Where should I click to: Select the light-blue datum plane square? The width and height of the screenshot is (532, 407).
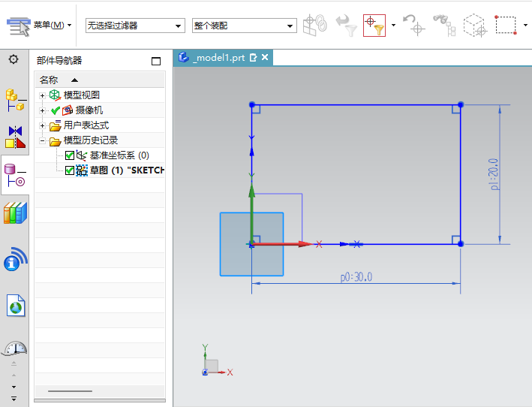tap(252, 244)
